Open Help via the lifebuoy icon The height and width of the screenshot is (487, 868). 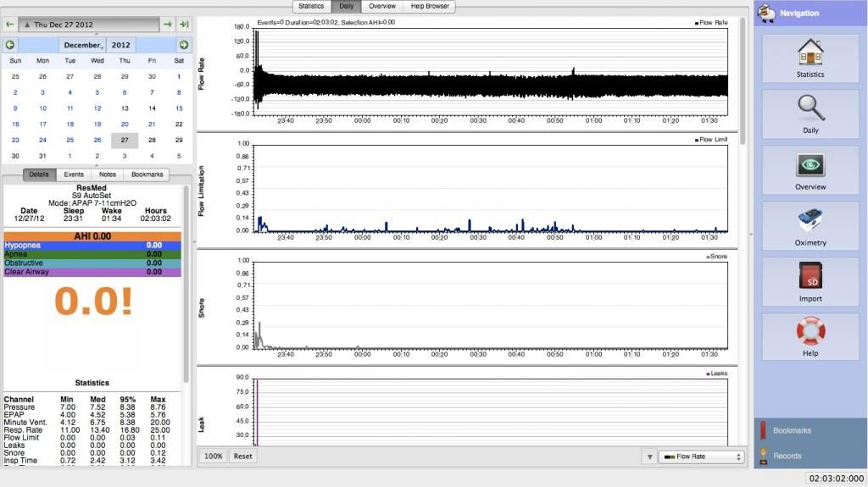(810, 336)
